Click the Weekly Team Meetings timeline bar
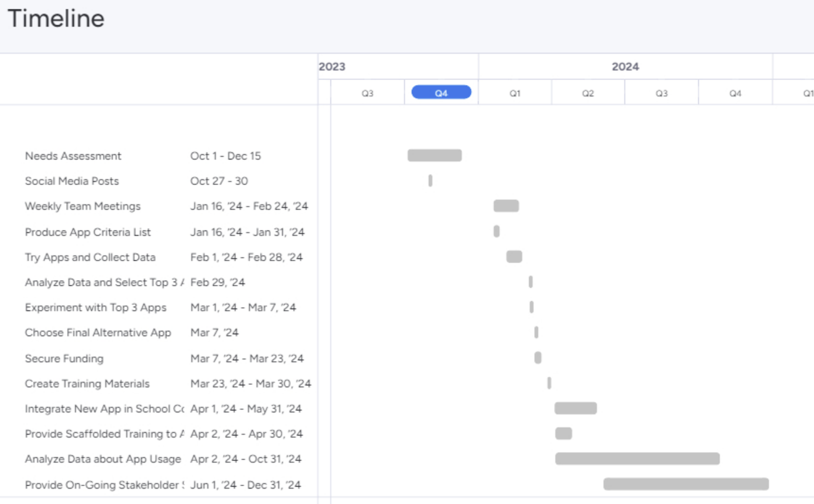 506,206
